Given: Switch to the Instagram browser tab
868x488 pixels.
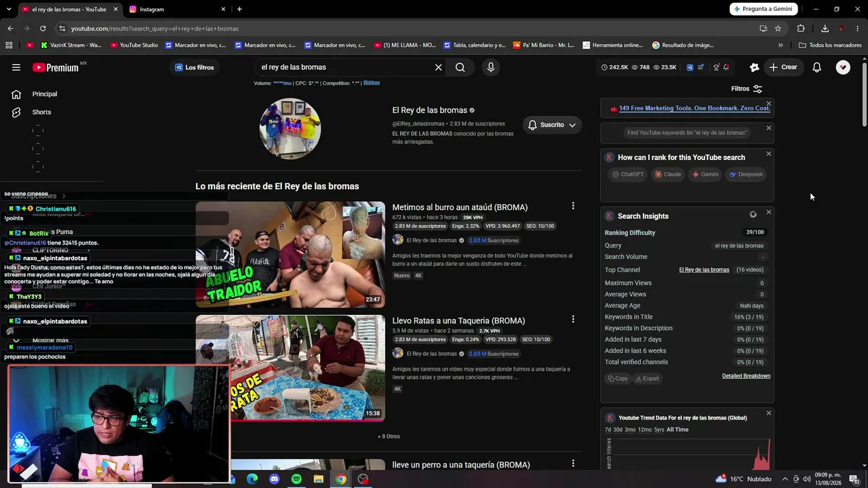Looking at the screenshot, I should click(x=178, y=9).
